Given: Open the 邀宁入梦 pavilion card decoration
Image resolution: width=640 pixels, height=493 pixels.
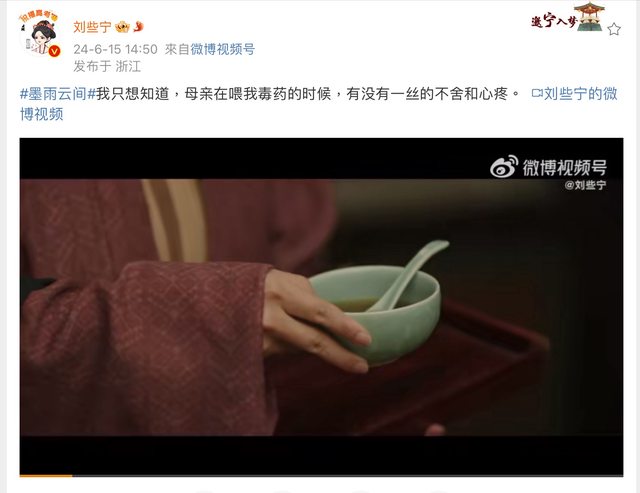Looking at the screenshot, I should (x=568, y=17).
